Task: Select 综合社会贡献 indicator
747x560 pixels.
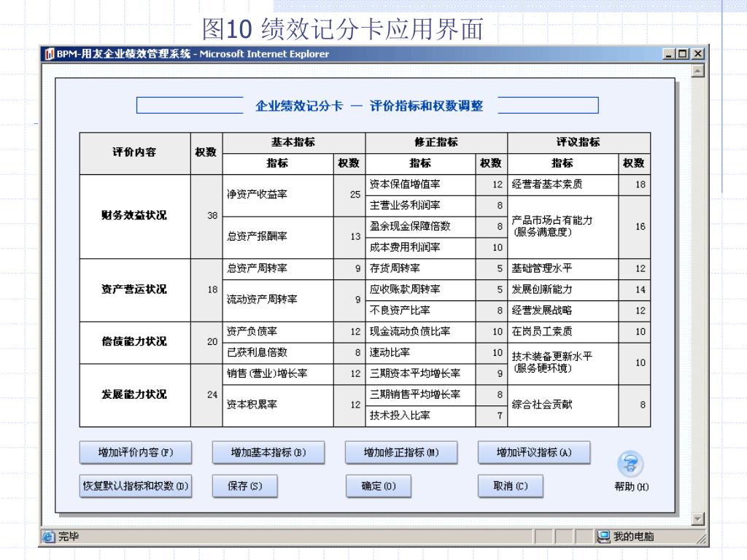Action: pos(562,405)
